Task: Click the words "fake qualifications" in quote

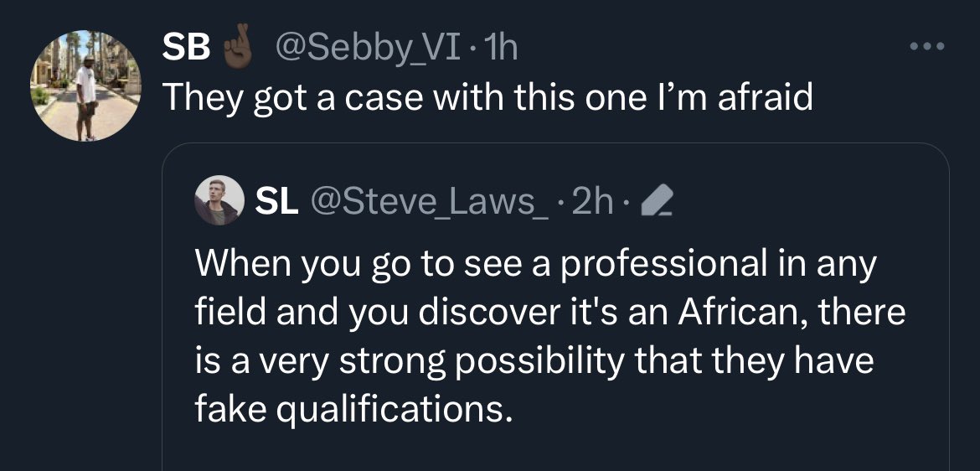Action: [x=352, y=410]
